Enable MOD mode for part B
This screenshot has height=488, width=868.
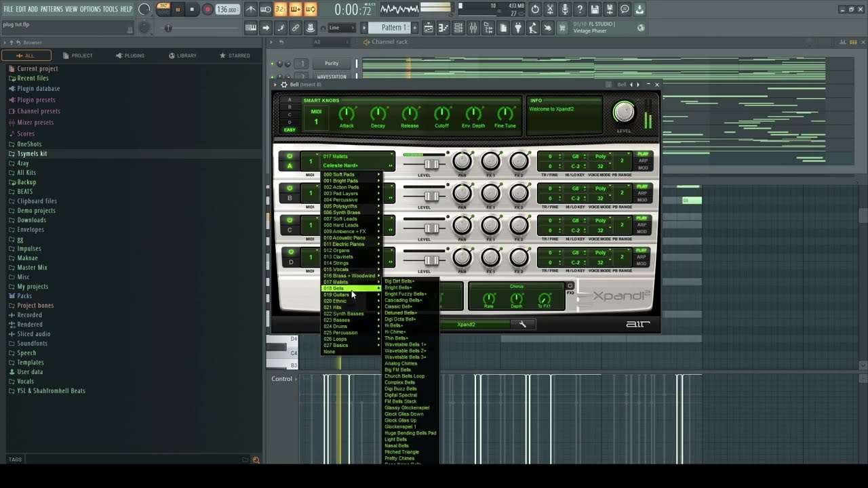(642, 200)
